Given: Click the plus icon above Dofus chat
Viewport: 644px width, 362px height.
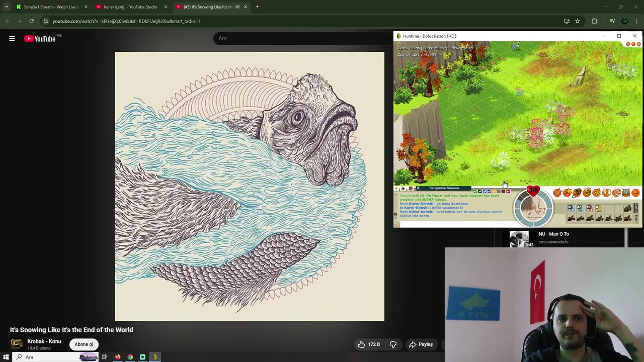Looking at the screenshot, I should (396, 188).
